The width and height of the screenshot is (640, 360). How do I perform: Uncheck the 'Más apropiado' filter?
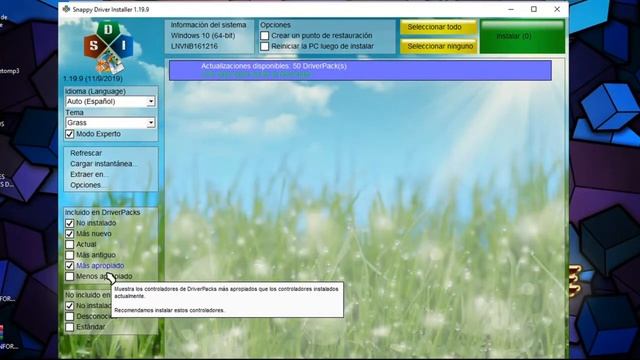click(x=69, y=266)
